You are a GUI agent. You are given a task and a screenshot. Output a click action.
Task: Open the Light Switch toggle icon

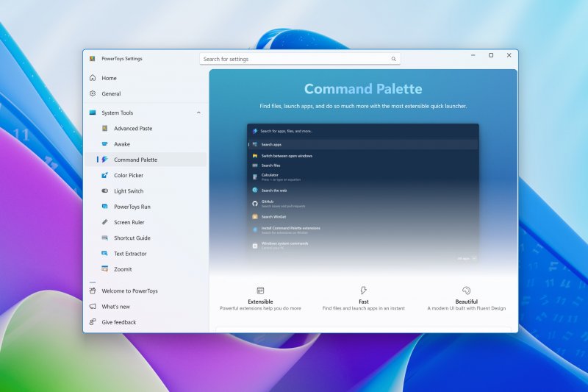[105, 191]
